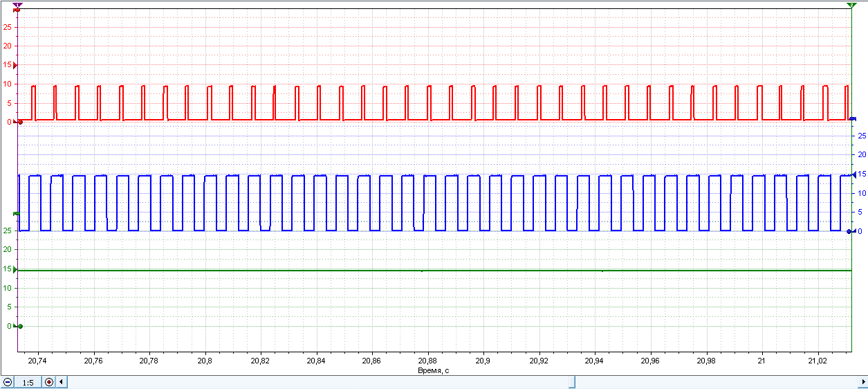The height and width of the screenshot is (389, 868).
Task: Click time axis value 20,98
Action: 706,361
